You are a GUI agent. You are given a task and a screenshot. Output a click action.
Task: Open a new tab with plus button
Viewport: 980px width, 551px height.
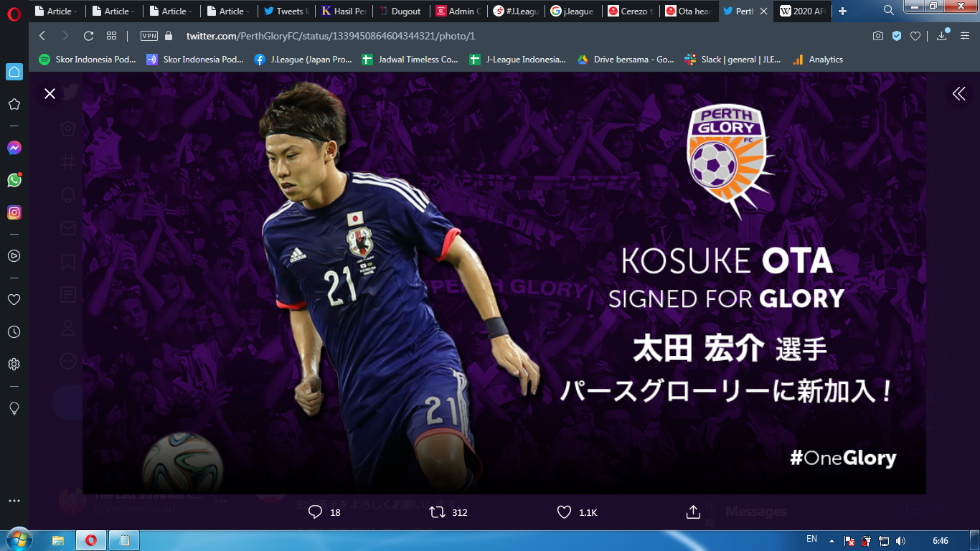(x=842, y=11)
